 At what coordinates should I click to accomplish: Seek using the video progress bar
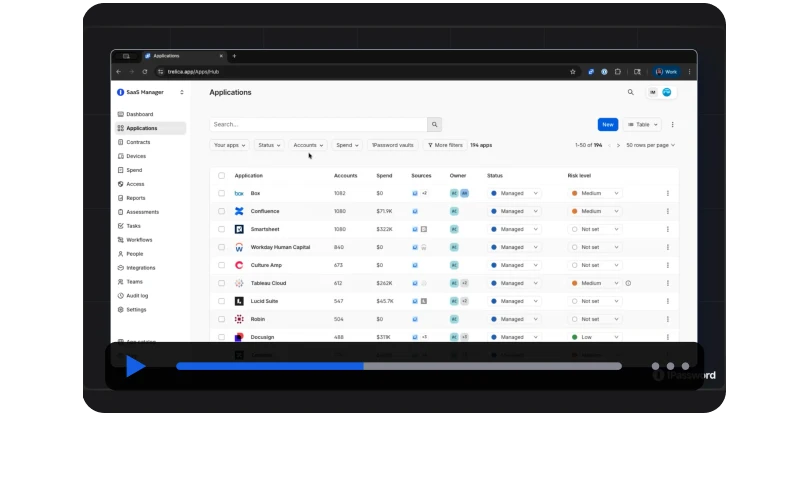tap(399, 366)
